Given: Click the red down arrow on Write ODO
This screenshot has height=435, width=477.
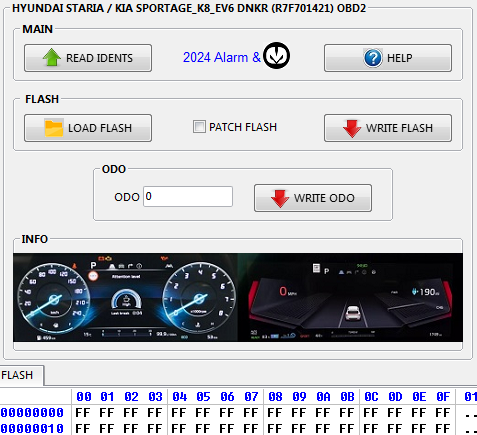Looking at the screenshot, I should click(x=280, y=198).
